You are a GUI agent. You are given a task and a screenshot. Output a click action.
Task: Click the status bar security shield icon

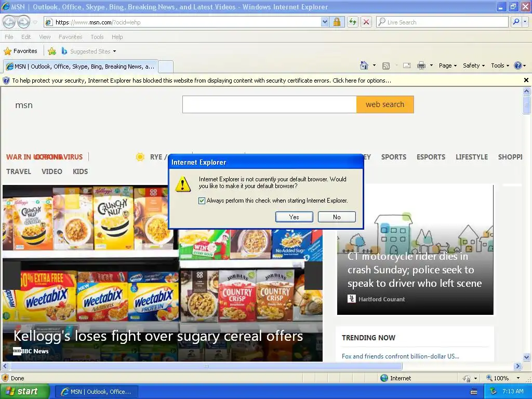click(5, 378)
